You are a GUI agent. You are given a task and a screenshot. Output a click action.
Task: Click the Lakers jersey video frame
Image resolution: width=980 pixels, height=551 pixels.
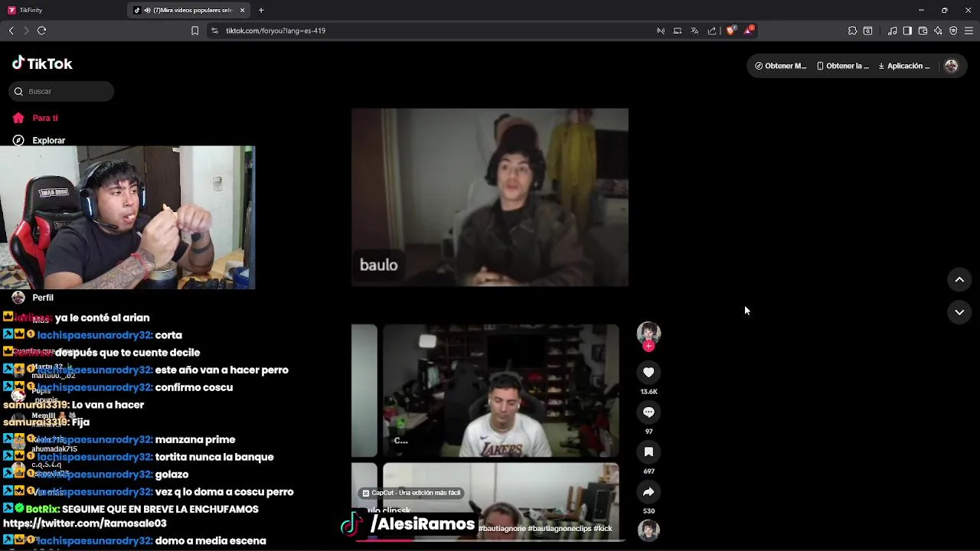point(501,390)
